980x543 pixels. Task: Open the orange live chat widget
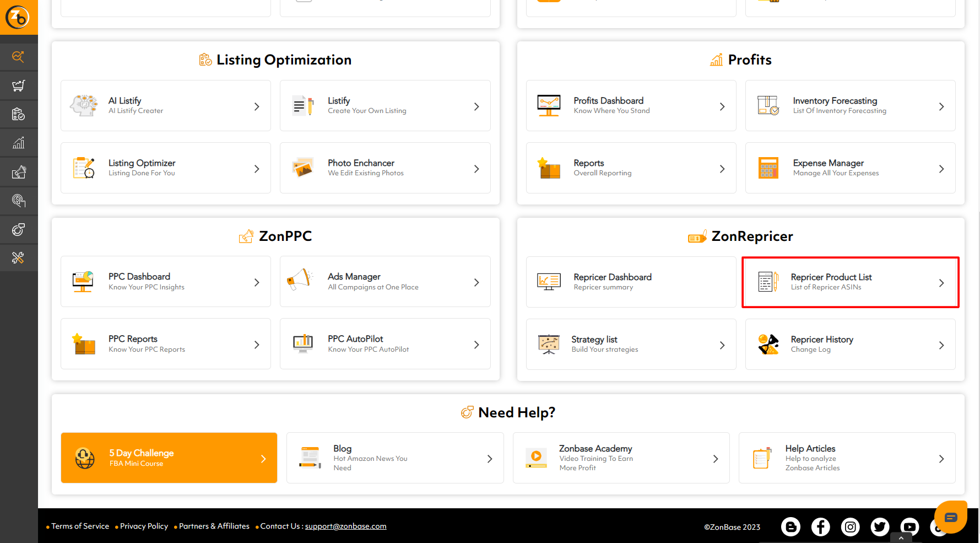pyautogui.click(x=951, y=517)
